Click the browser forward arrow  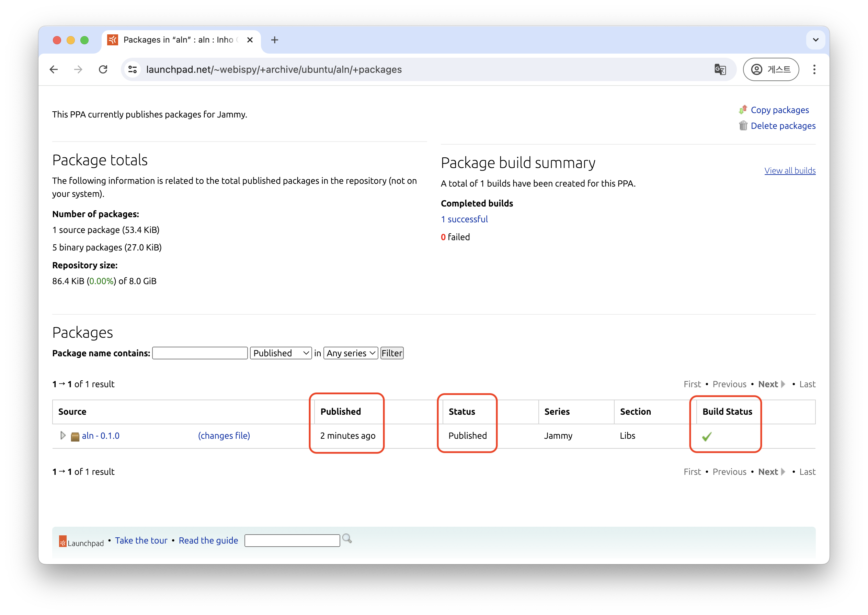tap(78, 70)
